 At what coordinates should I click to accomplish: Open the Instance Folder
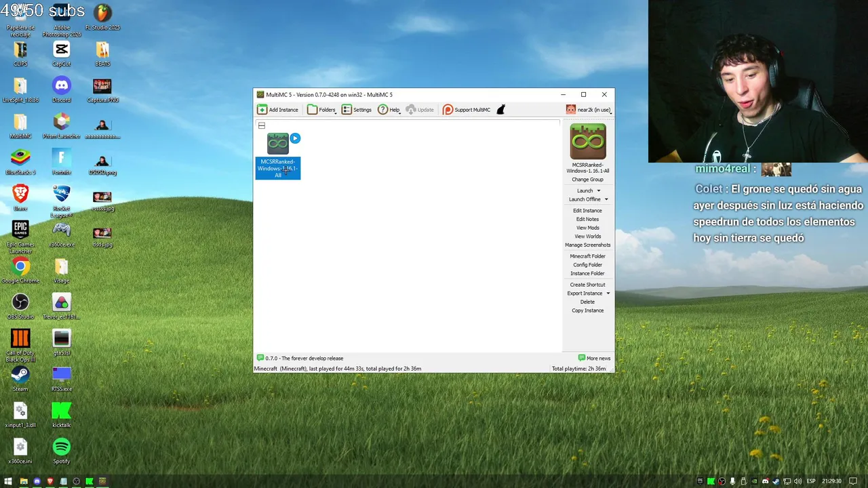(x=587, y=274)
